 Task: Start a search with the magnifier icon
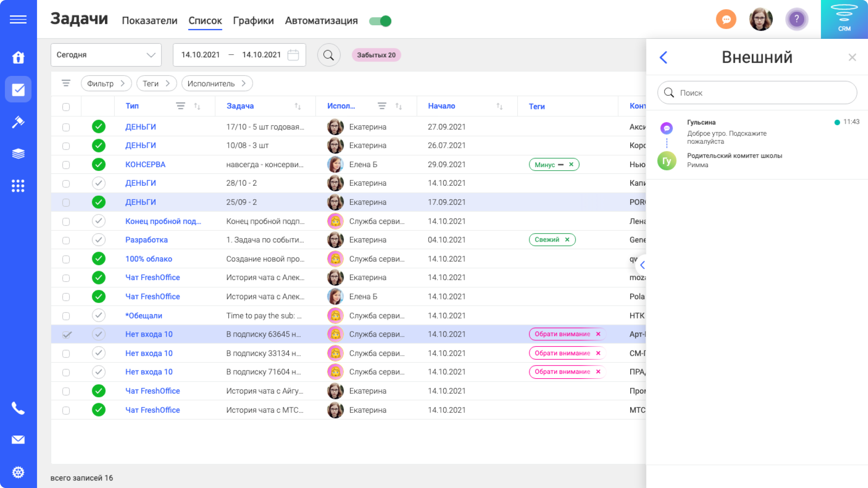[329, 55]
